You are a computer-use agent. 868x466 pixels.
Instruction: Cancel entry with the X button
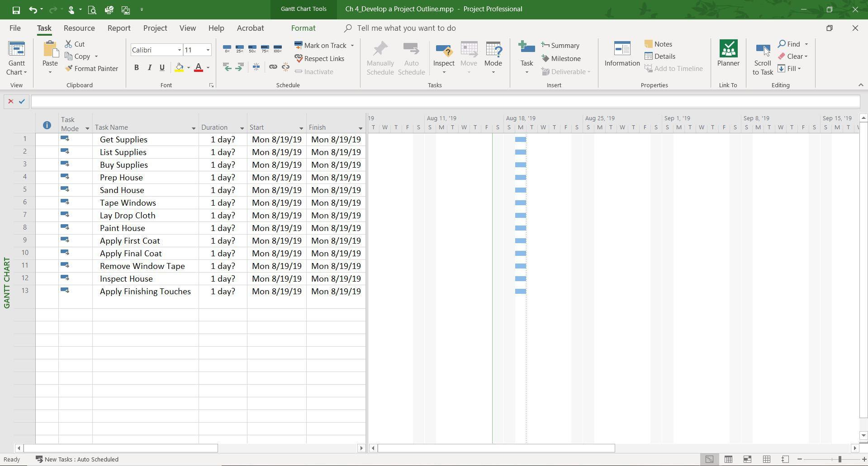(x=11, y=102)
